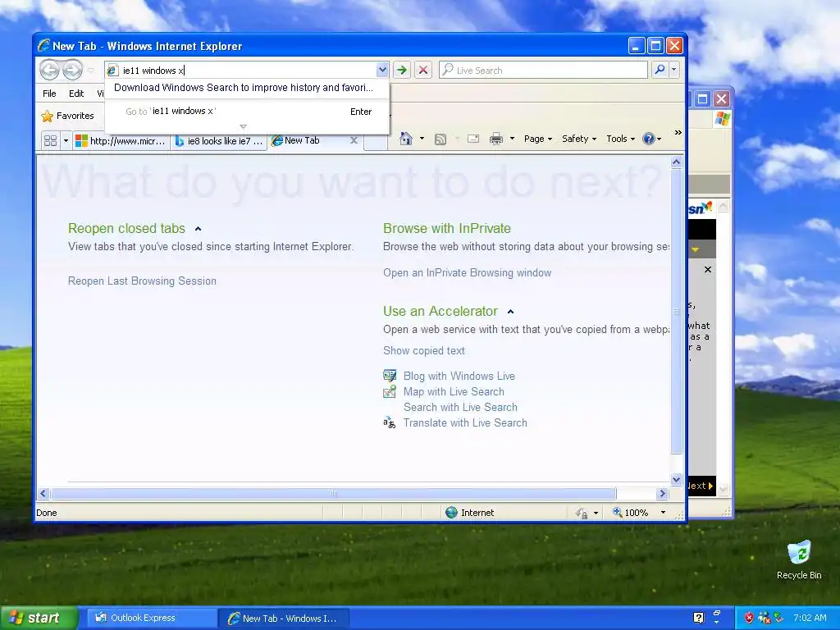Screen dimensions: 840x630
Task: Click Open an InPrivate Browsing window
Action: click(467, 272)
